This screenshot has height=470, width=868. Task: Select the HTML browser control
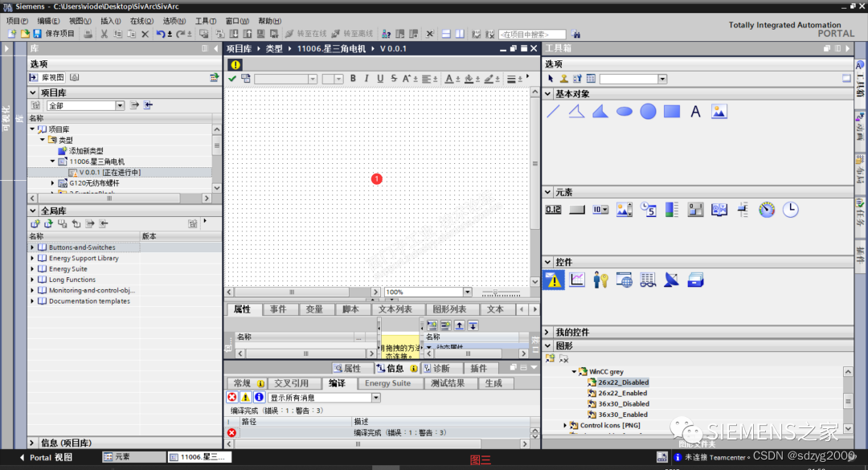pyautogui.click(x=624, y=280)
